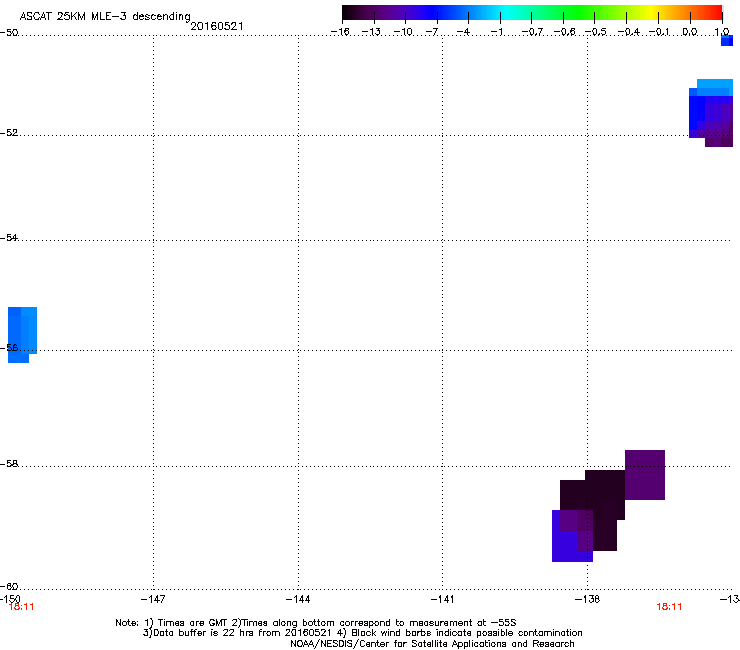Click the NOAA/NESDIS credit line

[432, 644]
